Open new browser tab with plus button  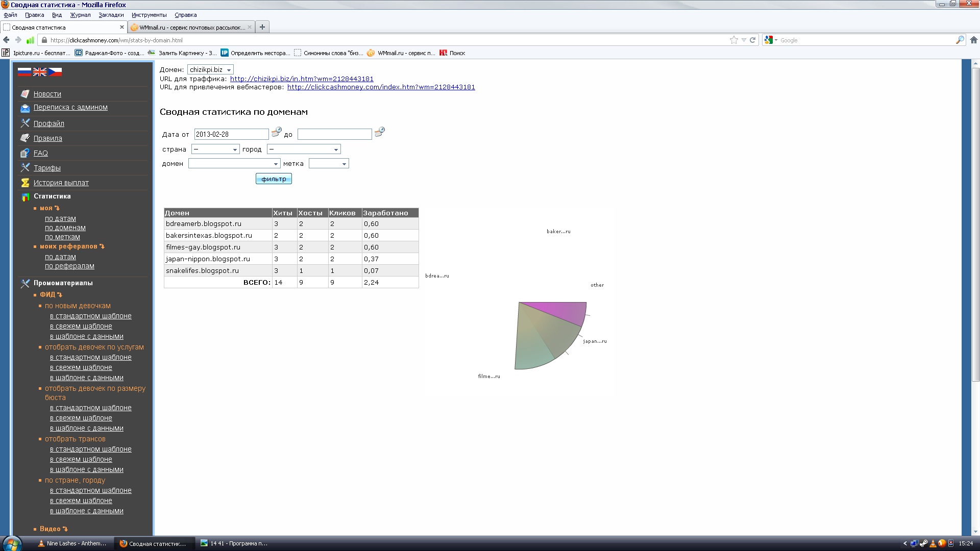(262, 27)
